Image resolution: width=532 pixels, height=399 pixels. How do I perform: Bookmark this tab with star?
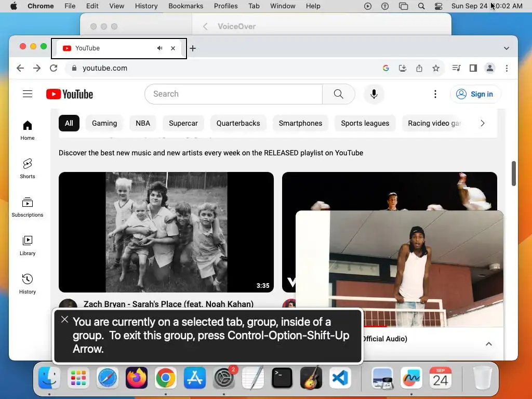[x=436, y=68]
